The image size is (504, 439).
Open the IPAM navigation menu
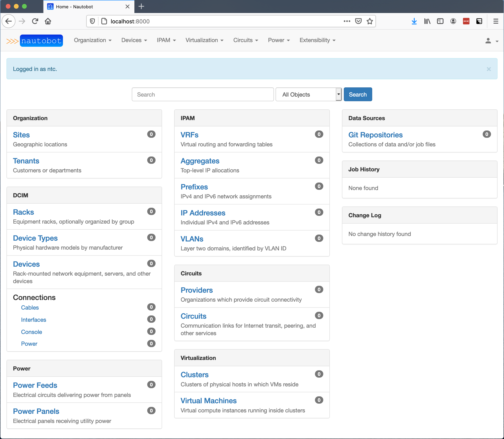coord(166,40)
